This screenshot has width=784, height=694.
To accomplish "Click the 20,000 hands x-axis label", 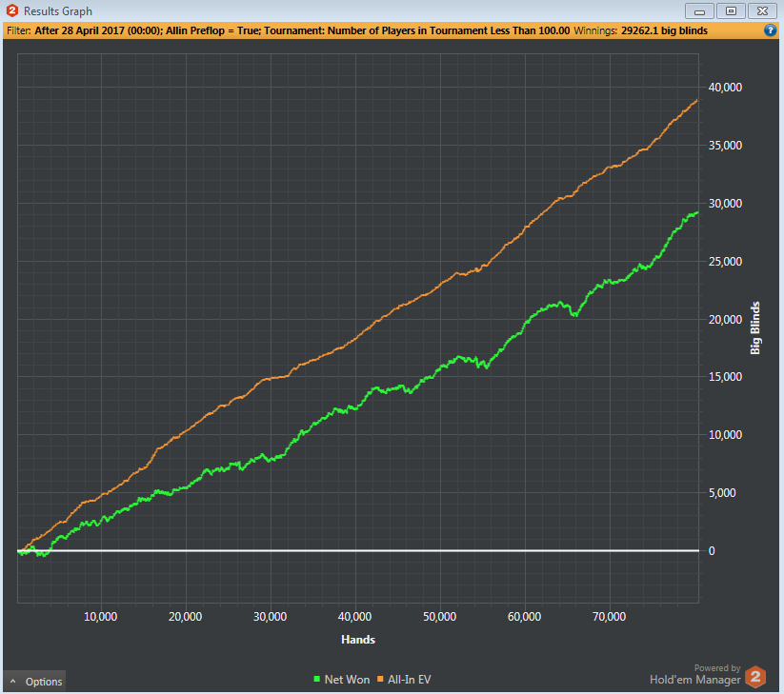I will tap(186, 617).
